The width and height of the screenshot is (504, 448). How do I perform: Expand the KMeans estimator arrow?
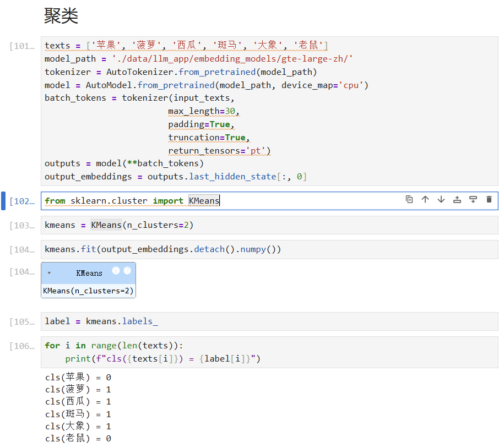[49, 273]
